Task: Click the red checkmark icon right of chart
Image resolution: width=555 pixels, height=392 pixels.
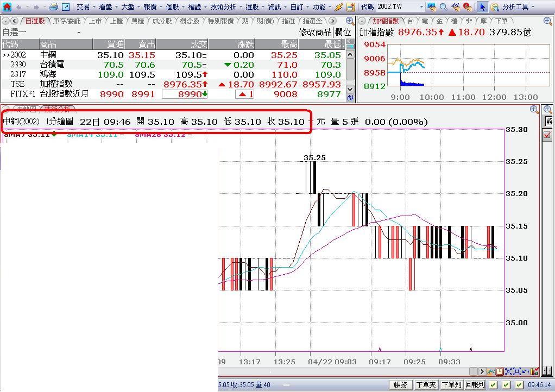Action: click(x=547, y=135)
